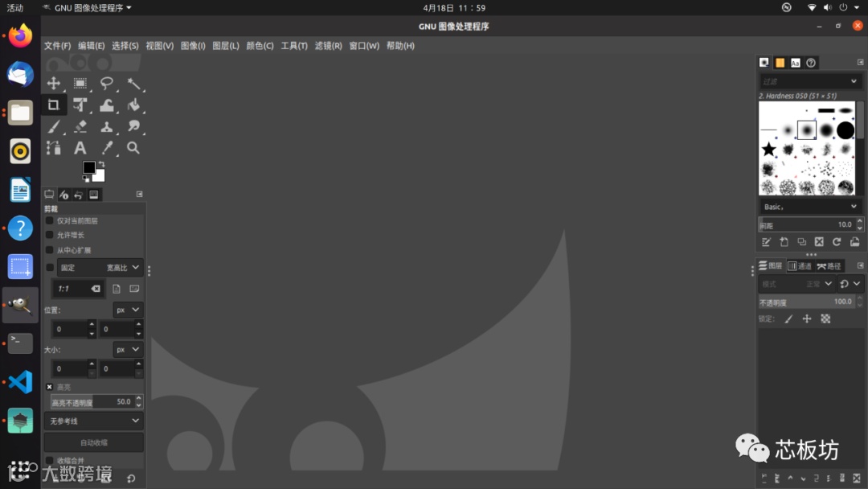Open the Device Status tab
The image size is (868, 489).
point(63,195)
